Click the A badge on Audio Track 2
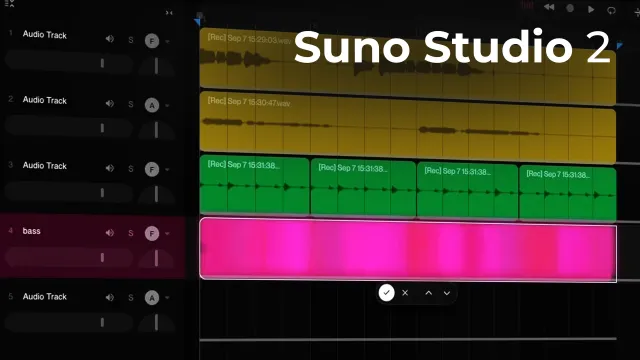The height and width of the screenshot is (360, 640). click(152, 105)
